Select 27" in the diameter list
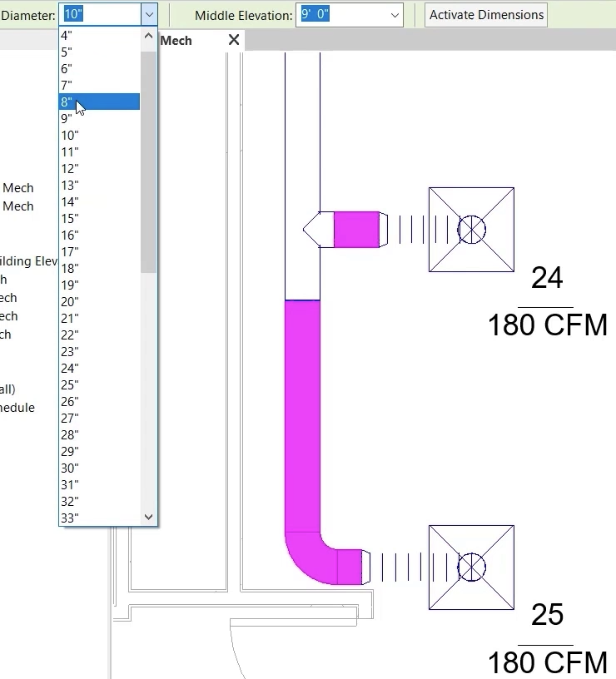 (x=99, y=418)
